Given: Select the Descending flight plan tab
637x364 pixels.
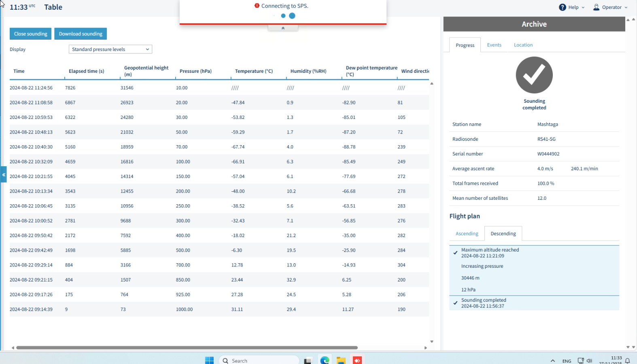Looking at the screenshot, I should (x=503, y=233).
